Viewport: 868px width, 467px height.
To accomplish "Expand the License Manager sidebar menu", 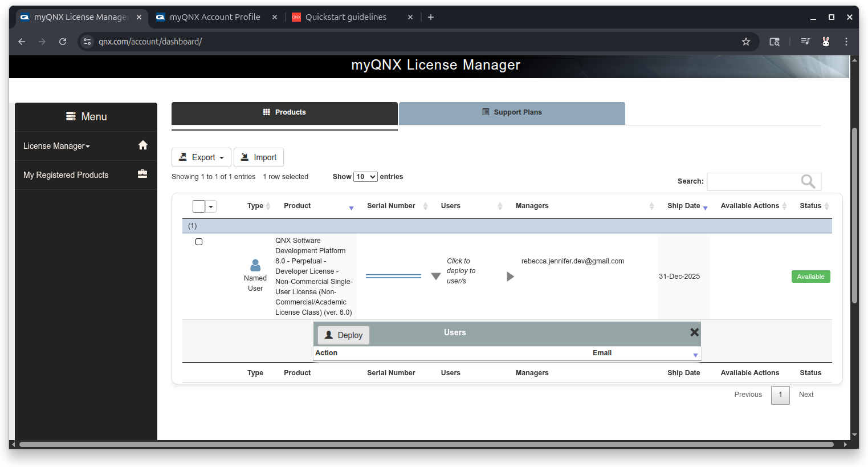I will pyautogui.click(x=56, y=146).
